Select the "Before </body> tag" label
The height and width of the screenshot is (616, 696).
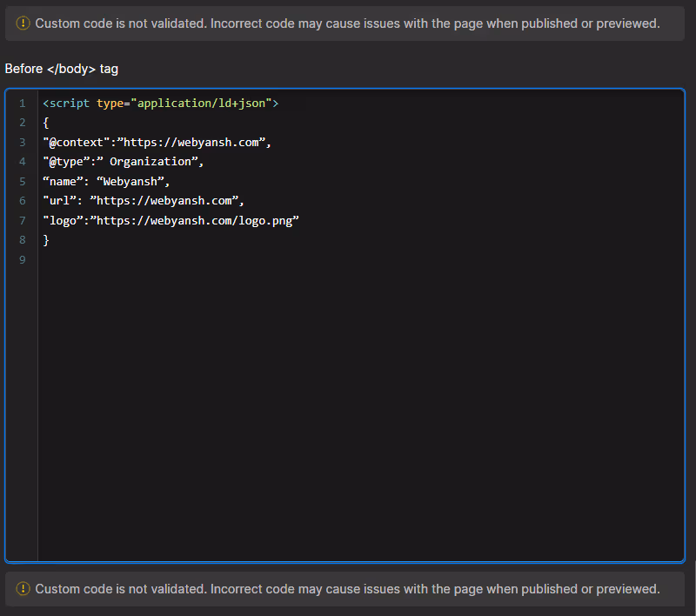[58, 68]
